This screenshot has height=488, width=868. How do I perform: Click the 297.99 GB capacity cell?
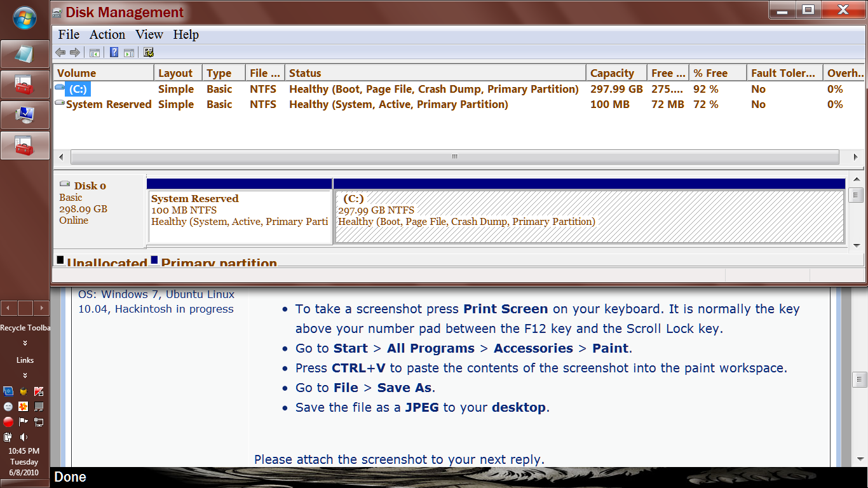(x=616, y=89)
